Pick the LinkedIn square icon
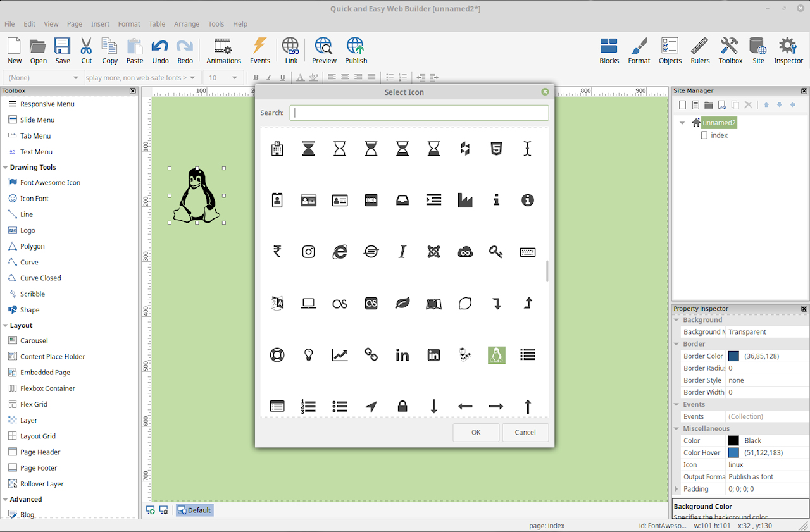Screen dimensions: 810x532 click(433, 355)
